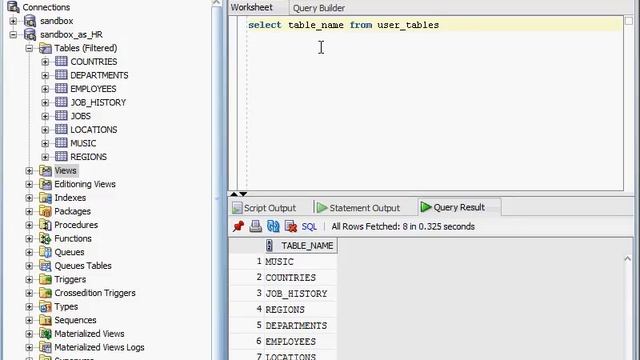Viewport: 640px width, 360px height.
Task: Select the Crossedition Triggers tree item
Action: tap(95, 293)
